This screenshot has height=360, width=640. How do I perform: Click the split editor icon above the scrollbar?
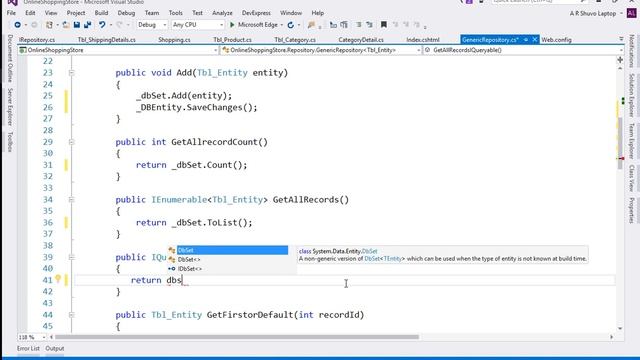[620, 60]
